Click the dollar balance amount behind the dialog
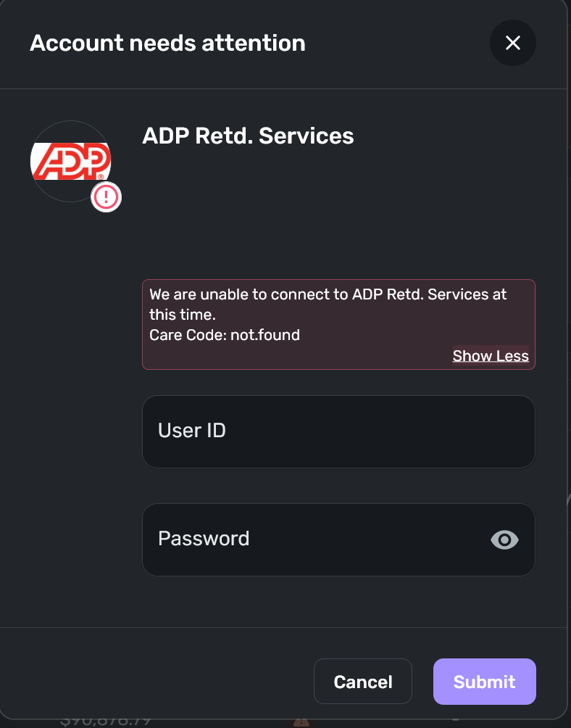571x728 pixels. click(x=105, y=721)
